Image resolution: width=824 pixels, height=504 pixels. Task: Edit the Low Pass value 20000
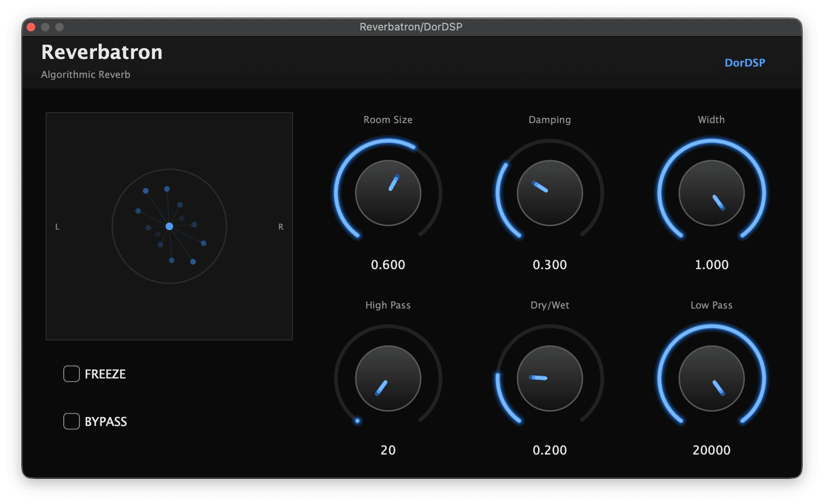click(711, 450)
